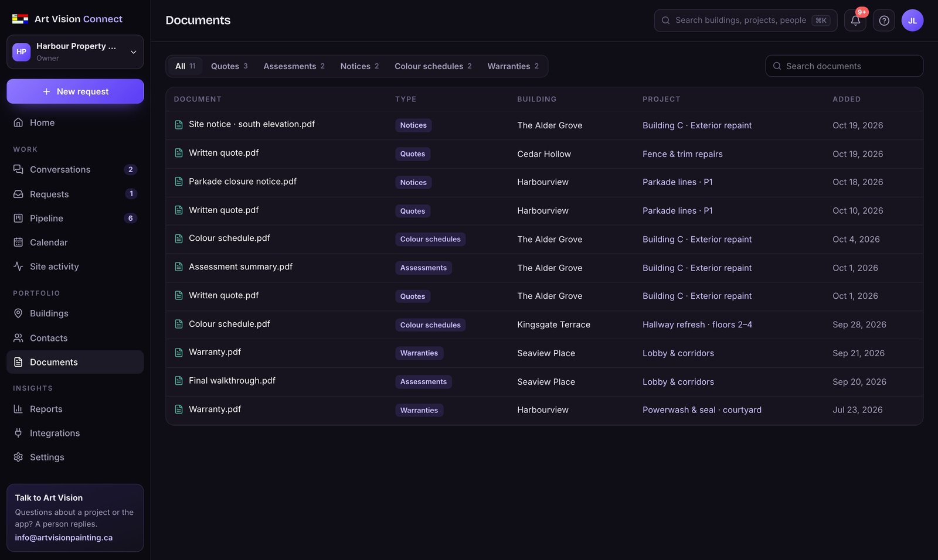
Task: Open the help question mark icon
Action: [x=884, y=21]
